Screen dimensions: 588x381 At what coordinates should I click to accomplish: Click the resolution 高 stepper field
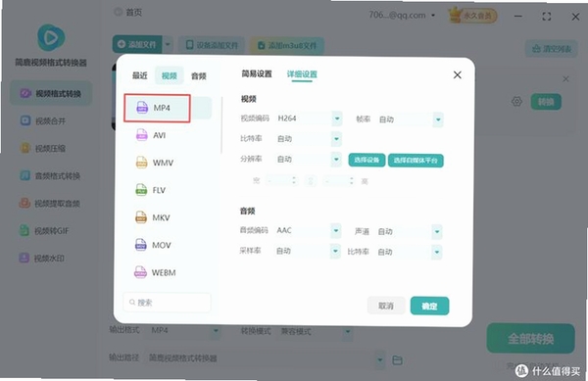click(x=340, y=181)
